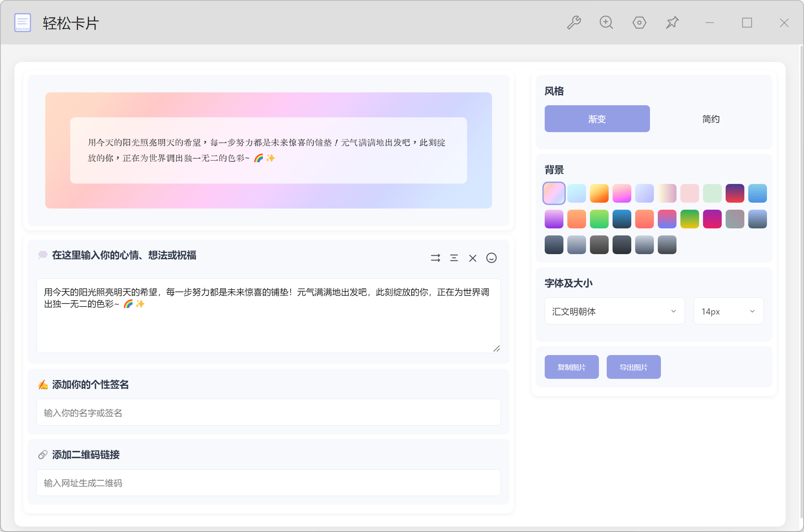Select the 简约 style option
This screenshot has width=804, height=532.
[711, 119]
